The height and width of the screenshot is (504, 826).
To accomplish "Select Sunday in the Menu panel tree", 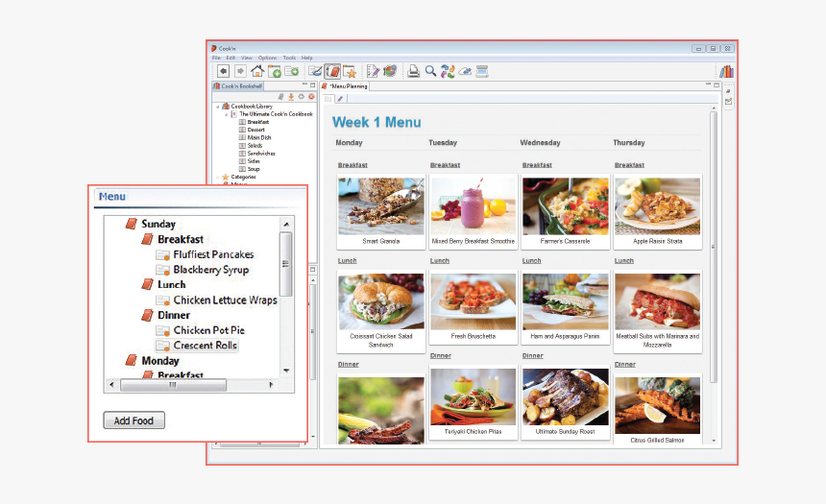I will click(x=158, y=224).
